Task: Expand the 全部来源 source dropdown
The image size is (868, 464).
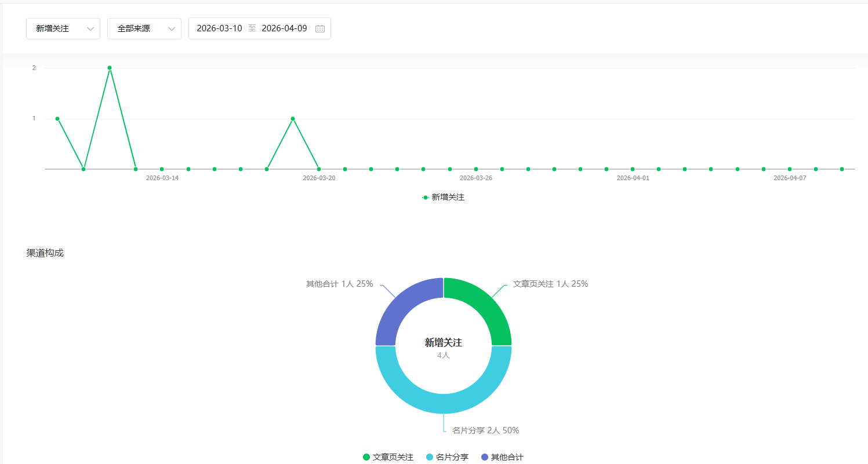Action: coord(144,28)
